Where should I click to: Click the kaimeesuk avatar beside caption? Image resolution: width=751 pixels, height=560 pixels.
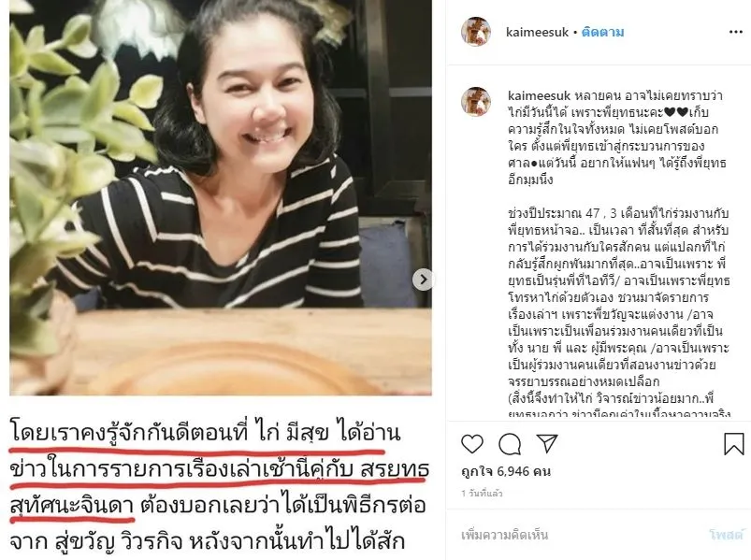(x=476, y=102)
